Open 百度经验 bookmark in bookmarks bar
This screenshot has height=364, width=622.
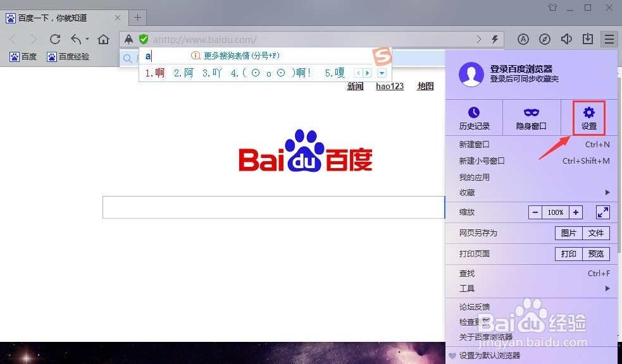[x=68, y=57]
